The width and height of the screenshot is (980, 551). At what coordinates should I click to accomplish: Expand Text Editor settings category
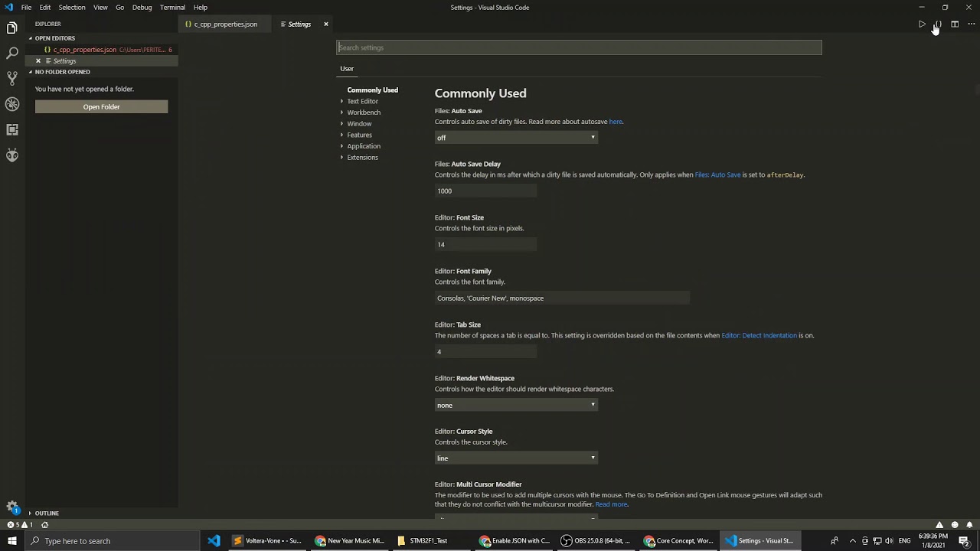coord(362,101)
